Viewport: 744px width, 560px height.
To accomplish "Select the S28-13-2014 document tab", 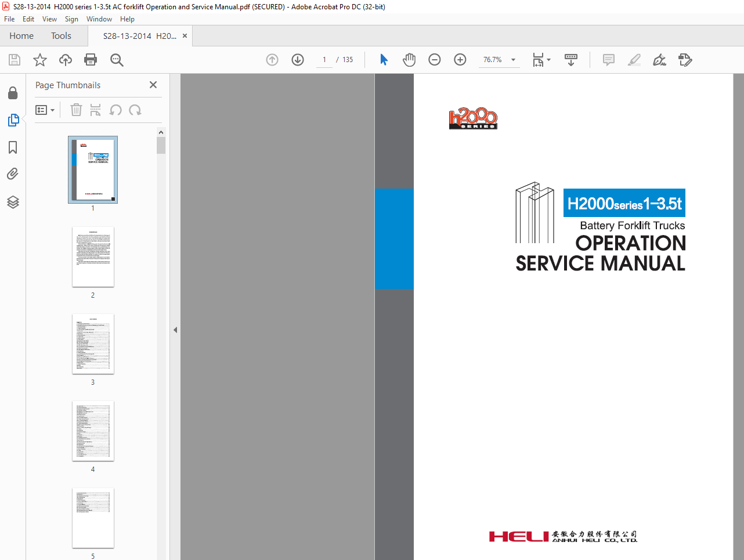I will (140, 36).
